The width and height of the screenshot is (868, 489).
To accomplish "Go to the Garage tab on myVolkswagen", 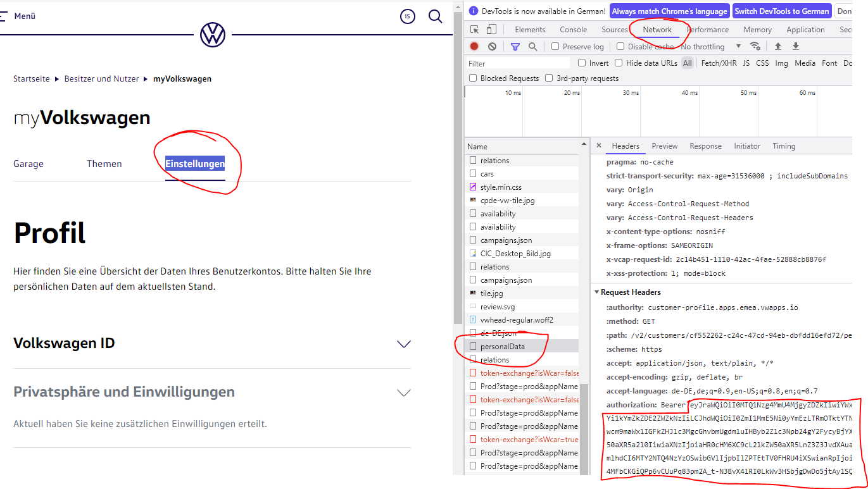I will pos(28,164).
